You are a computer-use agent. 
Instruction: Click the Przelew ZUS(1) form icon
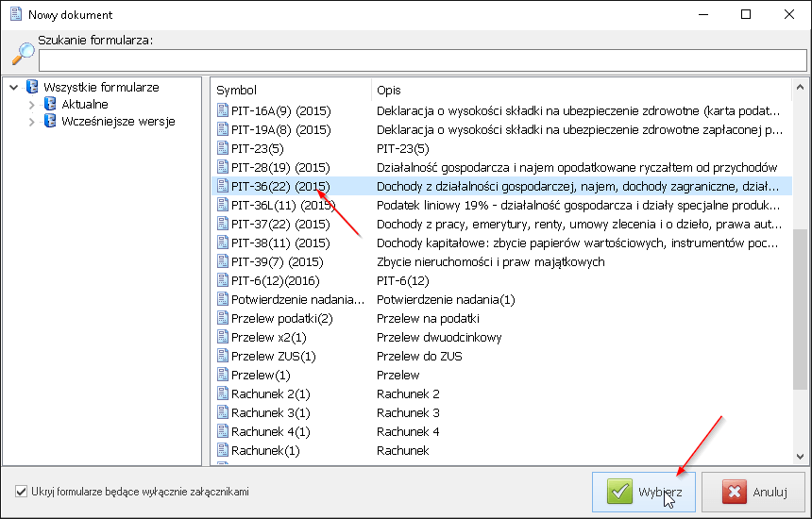223,357
